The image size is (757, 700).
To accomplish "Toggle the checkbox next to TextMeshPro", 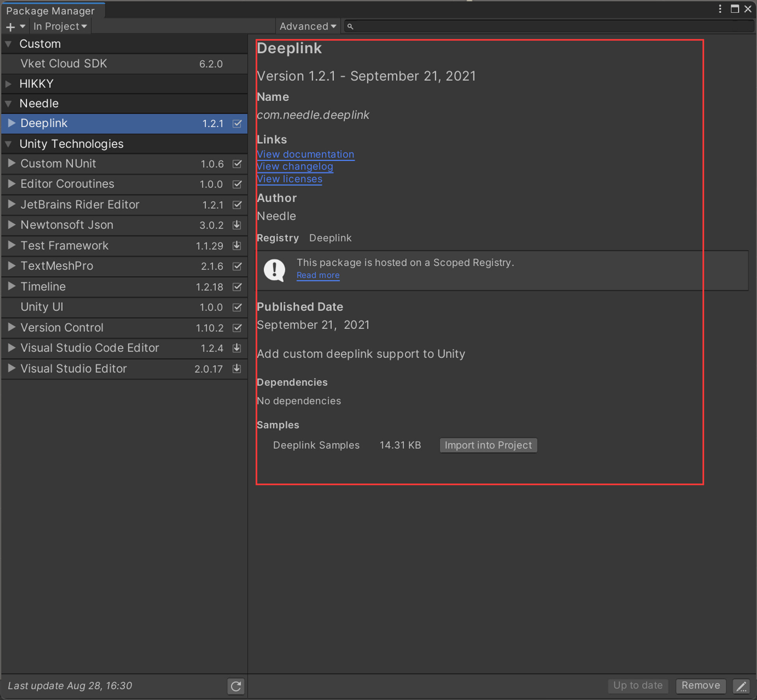I will tap(237, 266).
